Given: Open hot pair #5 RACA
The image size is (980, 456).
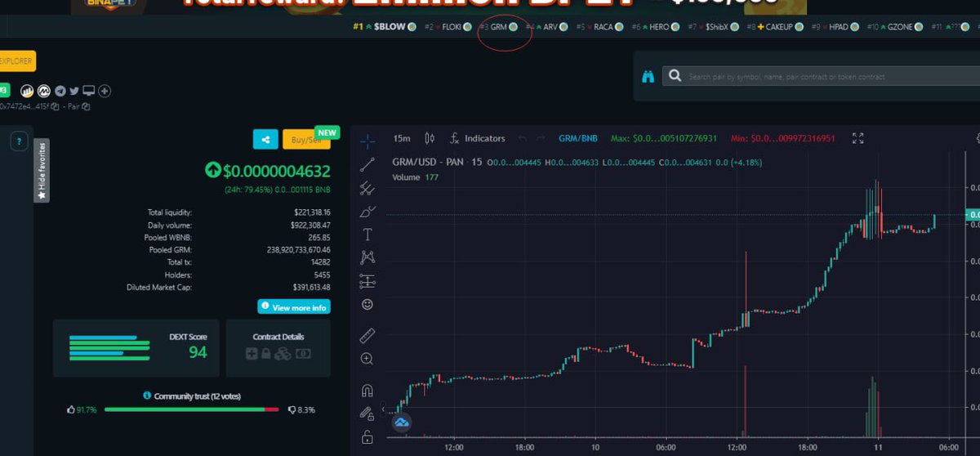Looking at the screenshot, I should 599,27.
